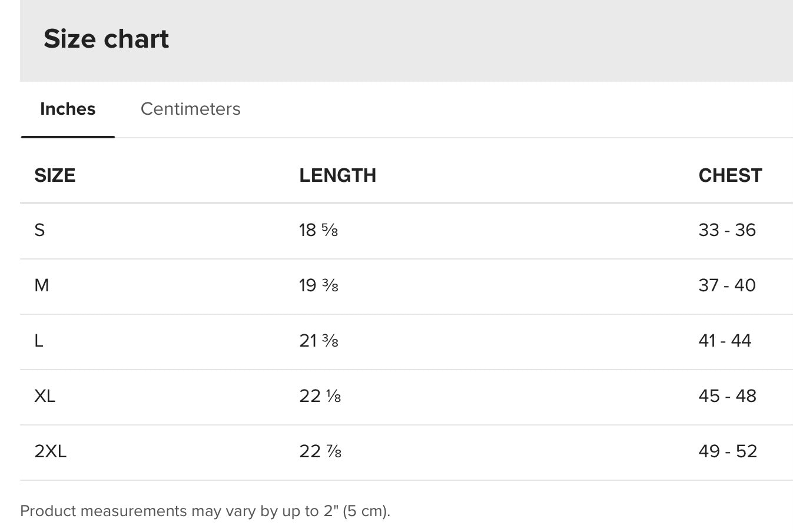Click the LENGTH column header
Viewport: 793px width, 532px height.
(337, 175)
